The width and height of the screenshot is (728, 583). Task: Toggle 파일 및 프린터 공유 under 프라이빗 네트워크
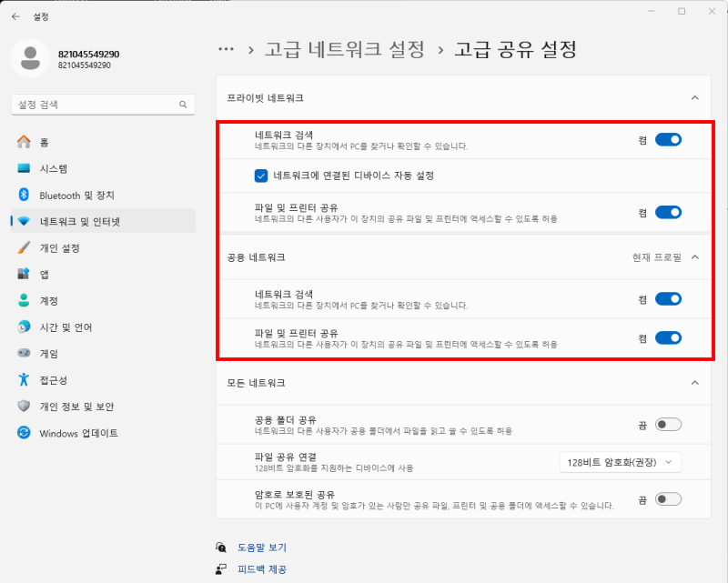tap(668, 213)
